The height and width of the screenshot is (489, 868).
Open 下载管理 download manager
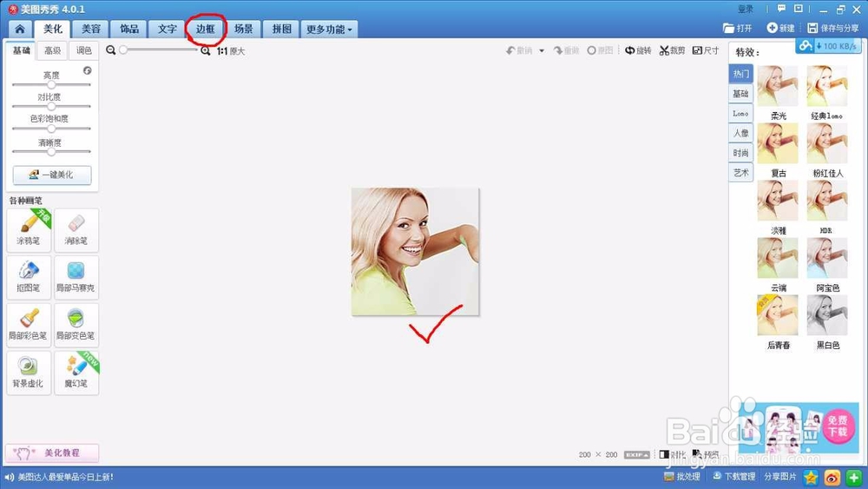(x=734, y=476)
